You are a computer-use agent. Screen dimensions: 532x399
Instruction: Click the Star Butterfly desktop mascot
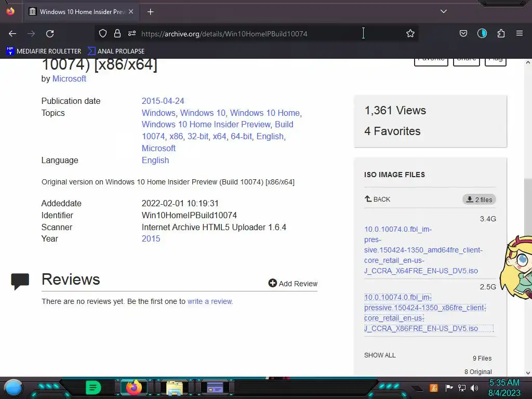click(x=517, y=267)
